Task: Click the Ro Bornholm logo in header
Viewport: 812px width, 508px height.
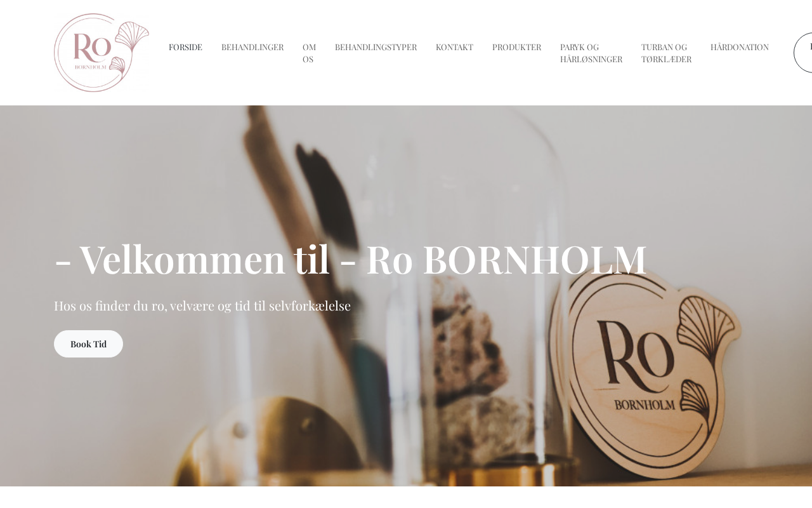Action: pyautogui.click(x=101, y=53)
